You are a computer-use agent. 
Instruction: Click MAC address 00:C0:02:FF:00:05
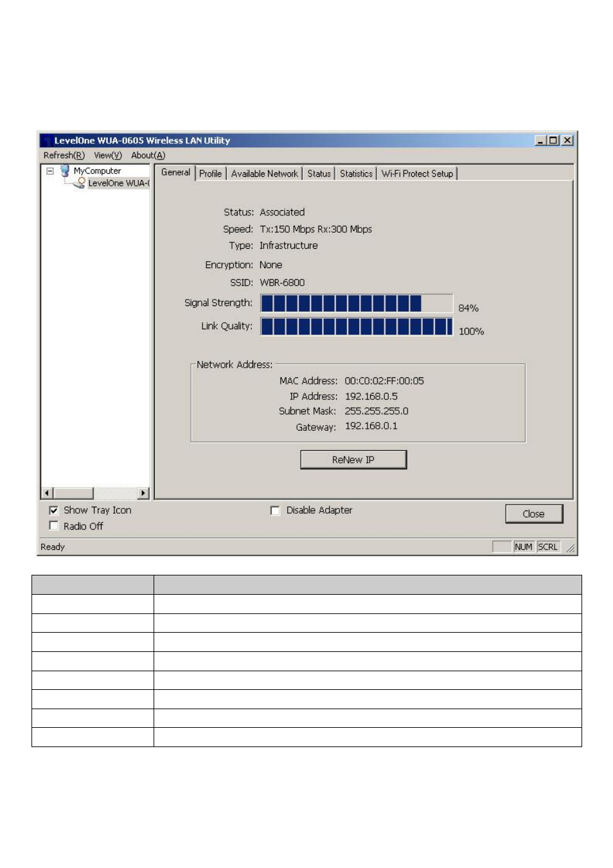(384, 381)
